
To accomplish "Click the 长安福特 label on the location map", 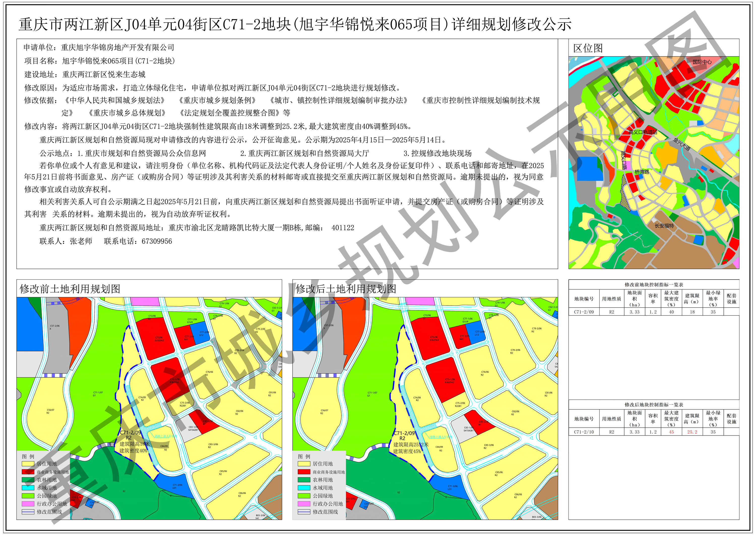I will pyautogui.click(x=664, y=226).
